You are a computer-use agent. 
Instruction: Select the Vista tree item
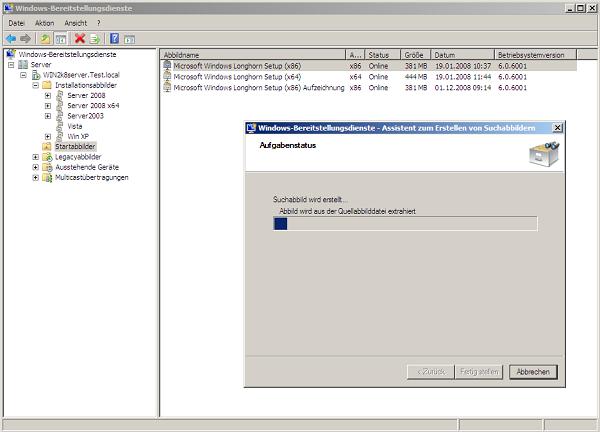(x=75, y=126)
